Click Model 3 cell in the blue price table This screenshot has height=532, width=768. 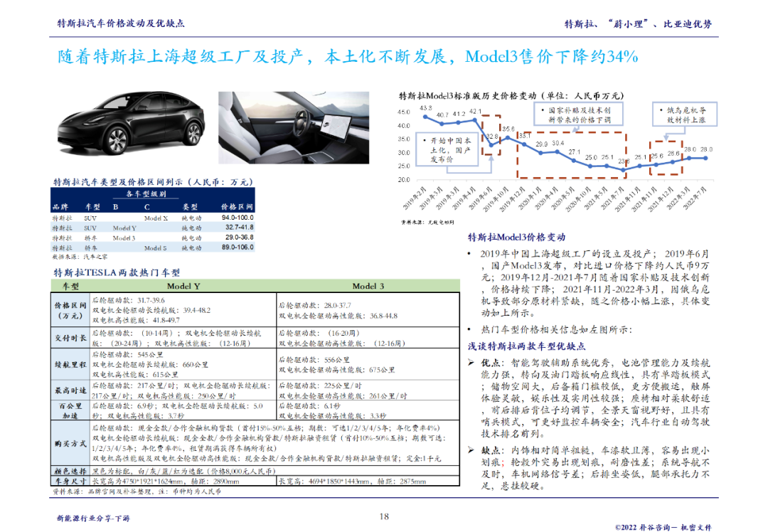(124, 238)
